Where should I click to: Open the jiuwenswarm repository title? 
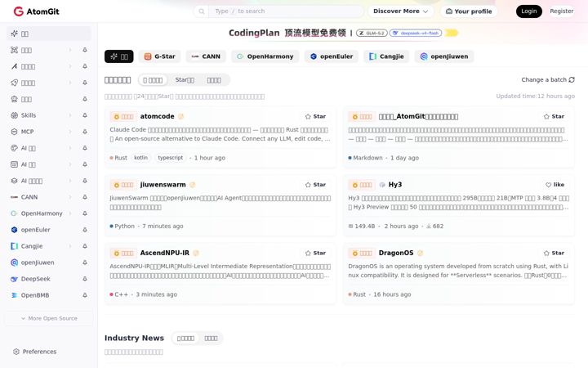click(x=163, y=185)
